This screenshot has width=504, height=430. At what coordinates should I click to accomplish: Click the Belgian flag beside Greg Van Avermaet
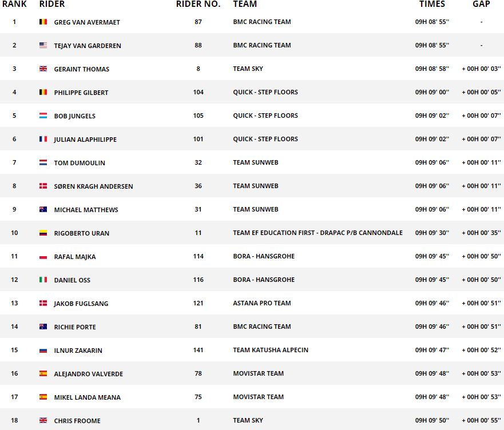pyautogui.click(x=43, y=22)
